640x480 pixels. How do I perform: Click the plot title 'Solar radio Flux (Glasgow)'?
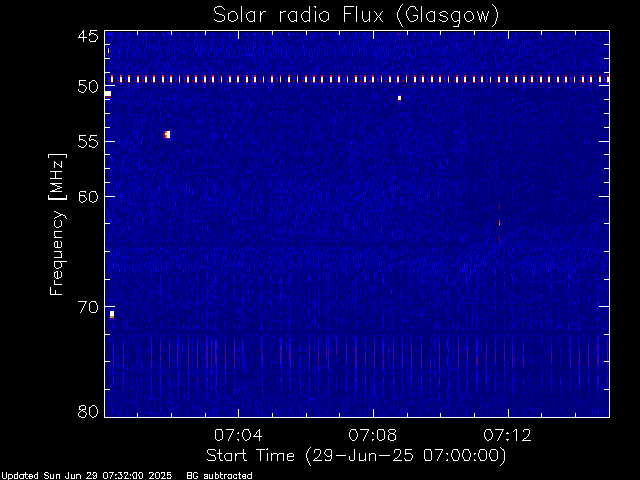coord(356,15)
